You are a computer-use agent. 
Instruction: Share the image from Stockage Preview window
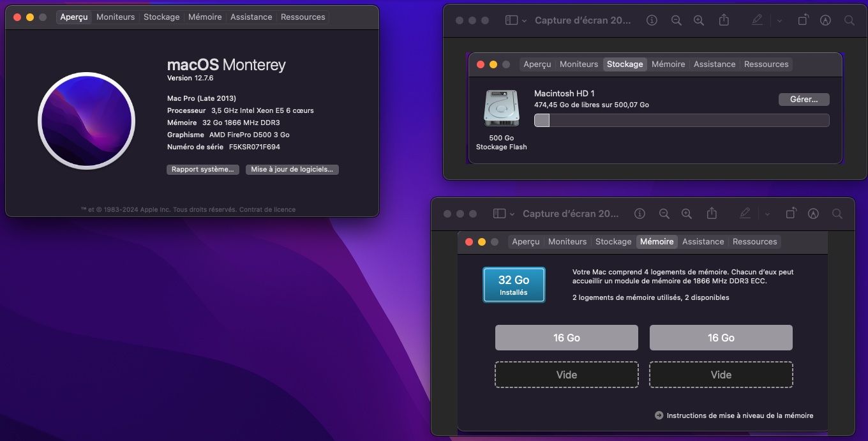[x=724, y=20]
